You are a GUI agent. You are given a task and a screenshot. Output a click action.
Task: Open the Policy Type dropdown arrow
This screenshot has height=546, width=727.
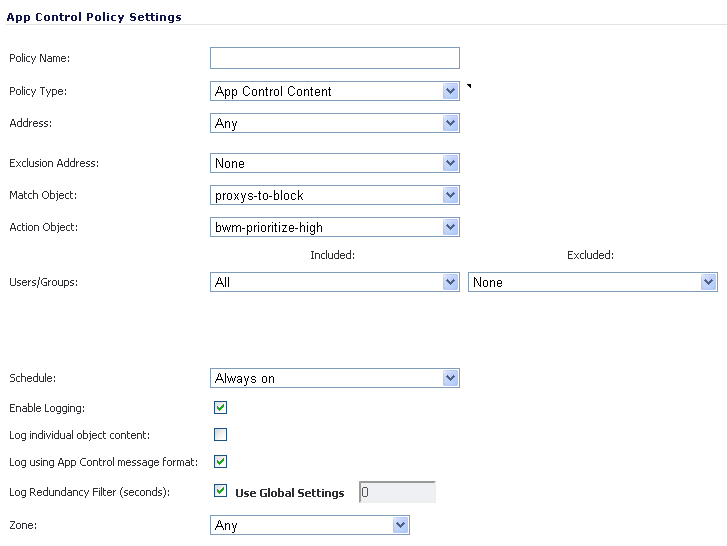[450, 91]
